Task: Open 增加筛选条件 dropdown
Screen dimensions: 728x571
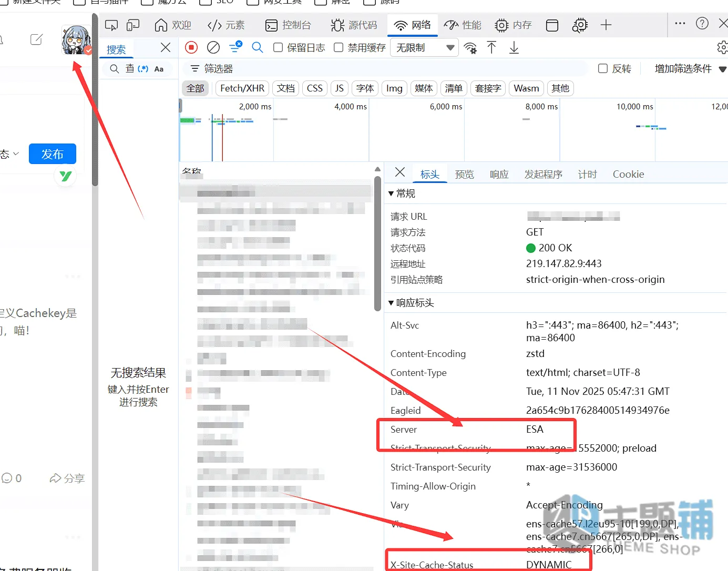Action: click(x=690, y=69)
